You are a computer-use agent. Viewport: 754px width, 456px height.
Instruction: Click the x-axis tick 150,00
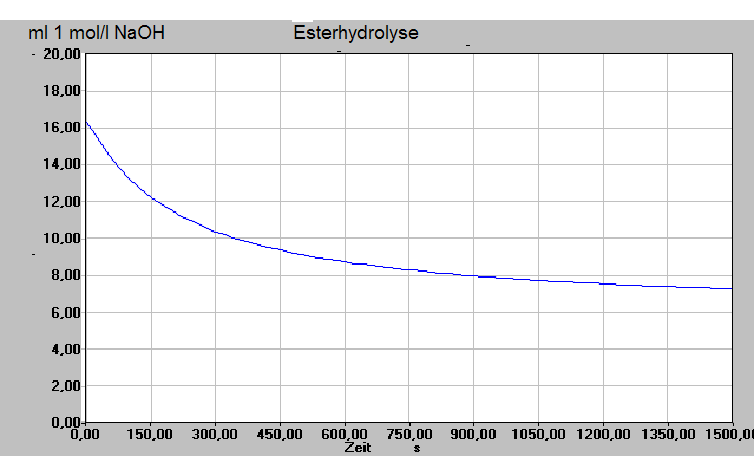click(150, 434)
